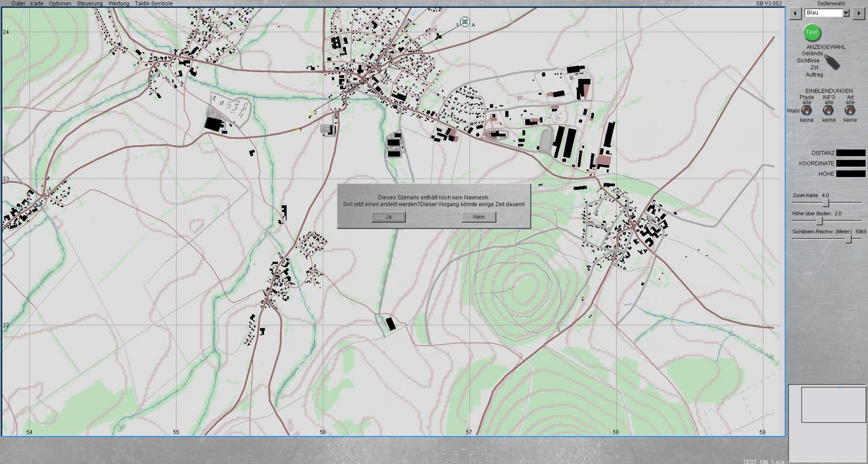Screen dimensions: 868x464
Task: Open the Seitenwahl dropdown arrow
Action: pyautogui.click(x=846, y=13)
